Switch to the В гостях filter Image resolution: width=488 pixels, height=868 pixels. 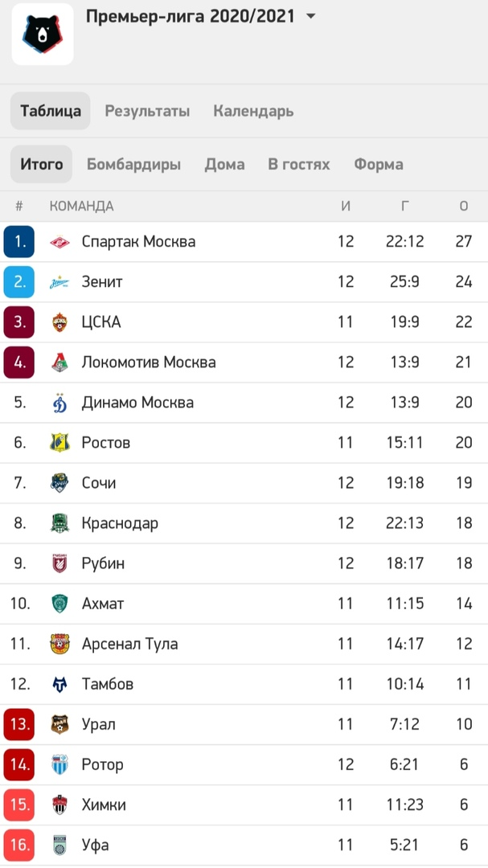click(298, 165)
